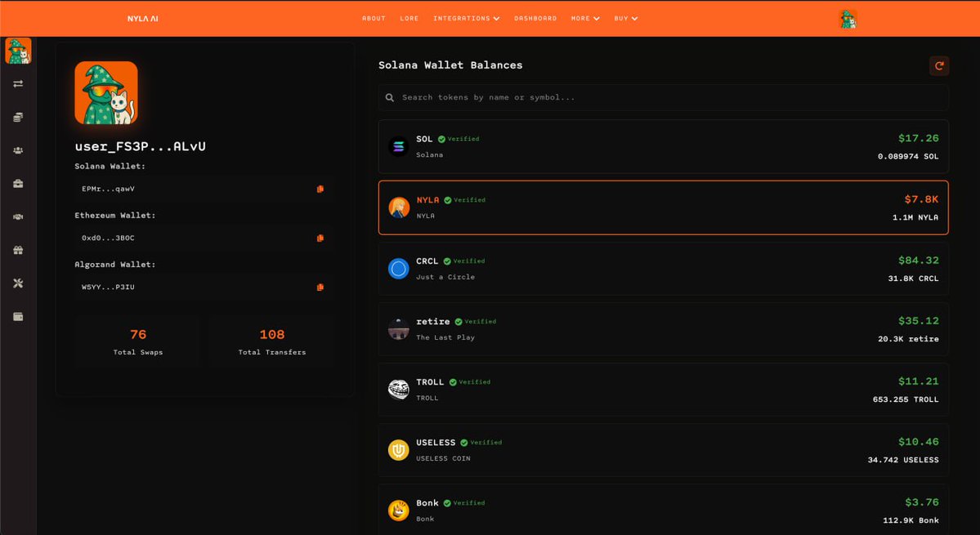Click the 20.3K retire balance
980x535 pixels.
tap(908, 339)
